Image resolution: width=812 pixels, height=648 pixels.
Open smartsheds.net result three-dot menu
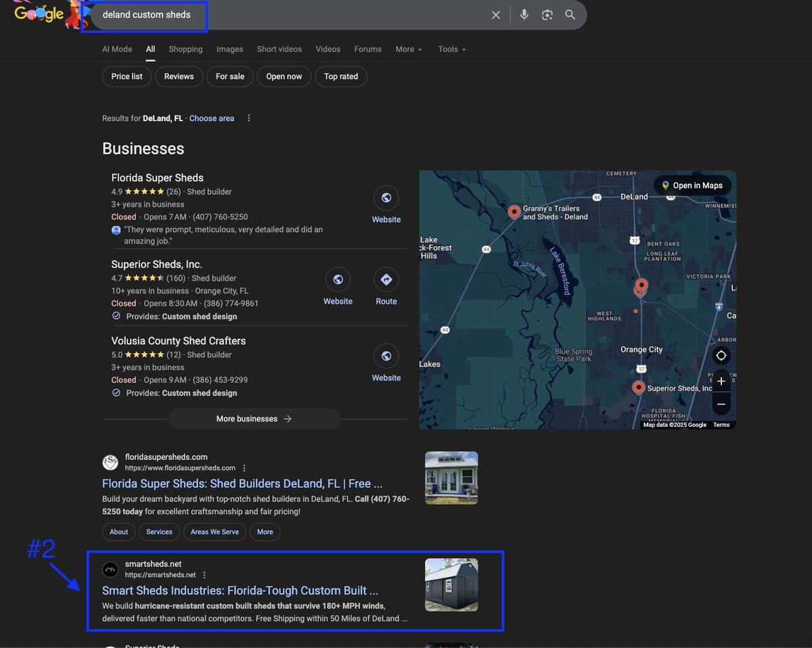click(204, 575)
